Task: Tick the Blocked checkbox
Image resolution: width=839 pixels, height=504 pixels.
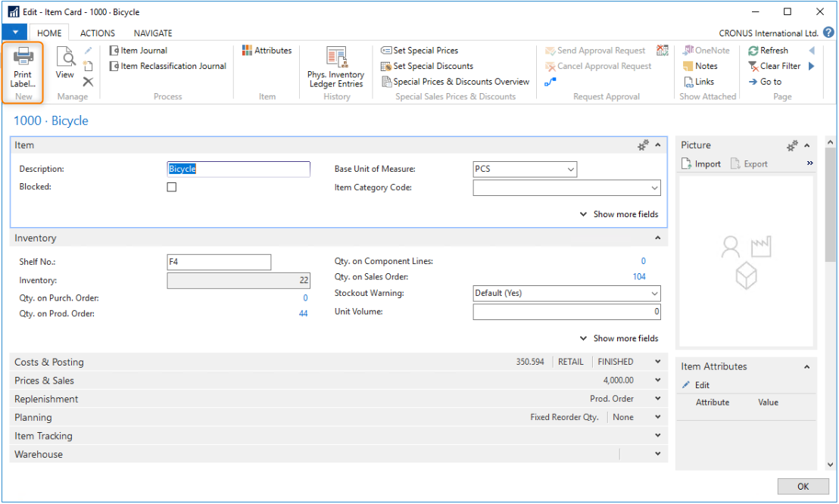Action: tap(172, 187)
